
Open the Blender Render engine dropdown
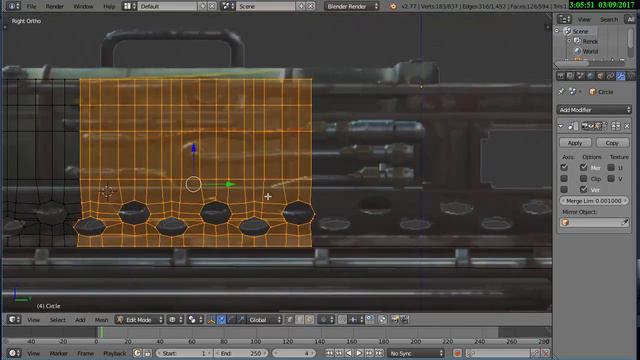pyautogui.click(x=352, y=6)
